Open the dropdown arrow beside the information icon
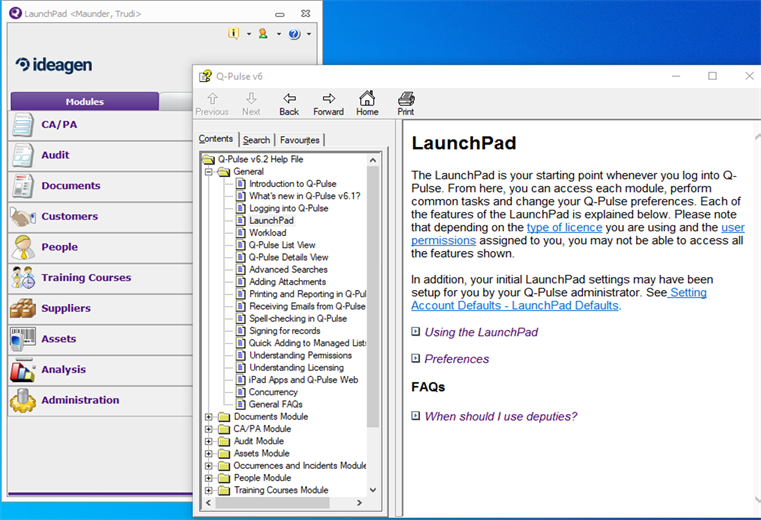This screenshot has width=761, height=520. coord(249,34)
